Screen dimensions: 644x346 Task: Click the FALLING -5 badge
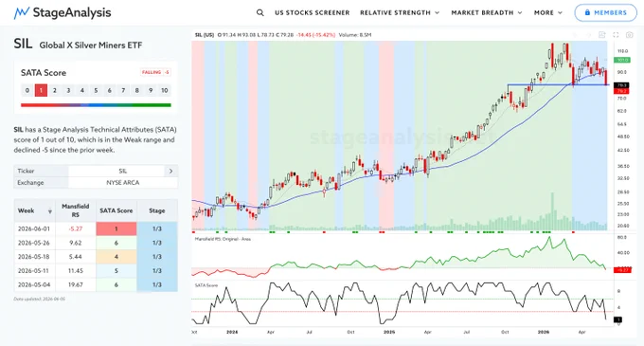pyautogui.click(x=155, y=72)
